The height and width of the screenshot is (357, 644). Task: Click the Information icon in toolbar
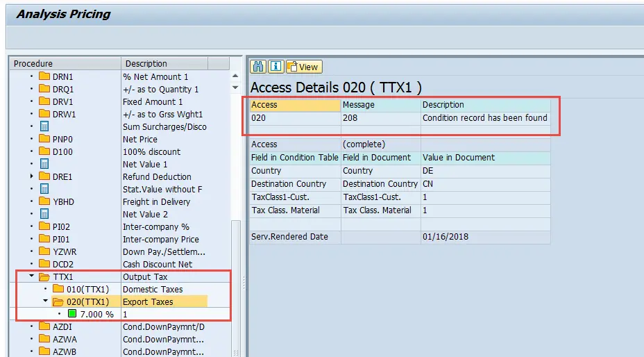point(276,67)
